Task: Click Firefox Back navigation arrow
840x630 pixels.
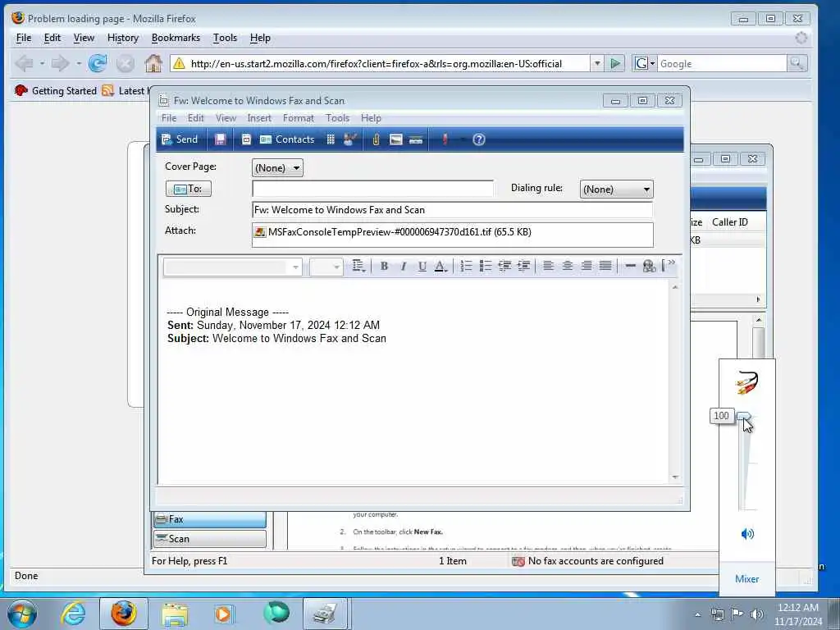Action: (x=24, y=64)
